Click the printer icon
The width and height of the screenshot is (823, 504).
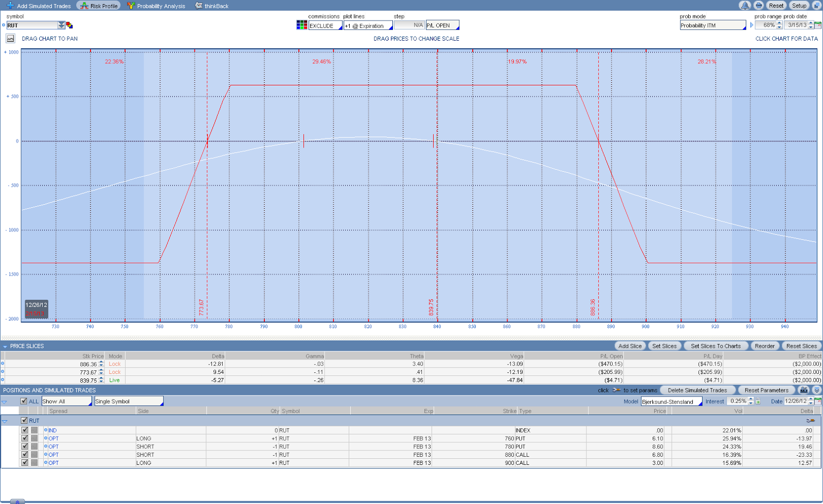pyautogui.click(x=759, y=6)
